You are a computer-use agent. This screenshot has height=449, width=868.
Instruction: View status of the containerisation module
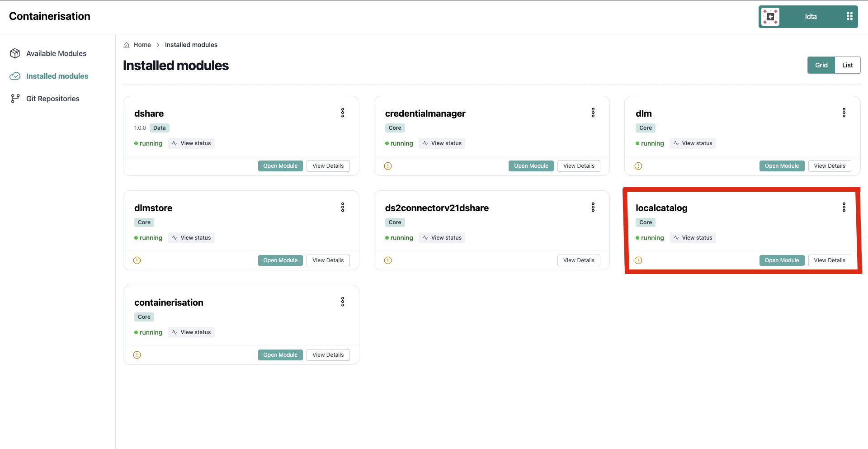191,332
